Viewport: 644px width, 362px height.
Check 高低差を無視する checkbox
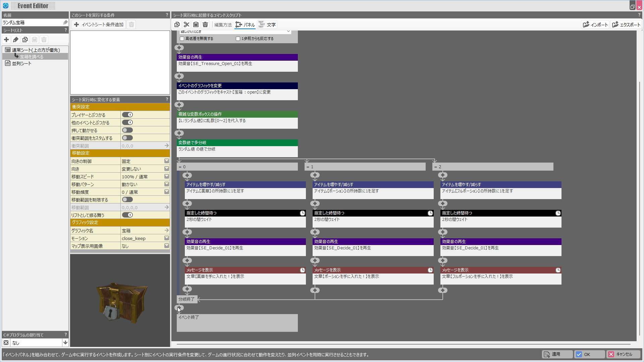tap(182, 39)
